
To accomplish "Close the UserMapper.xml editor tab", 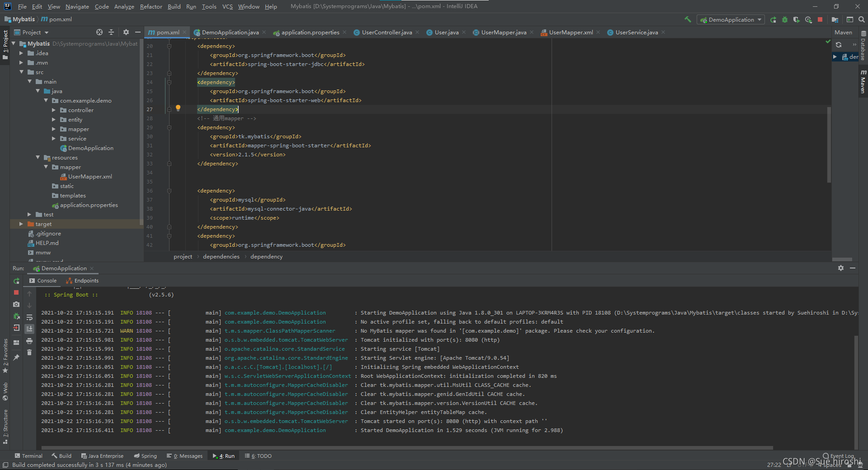I will click(599, 32).
